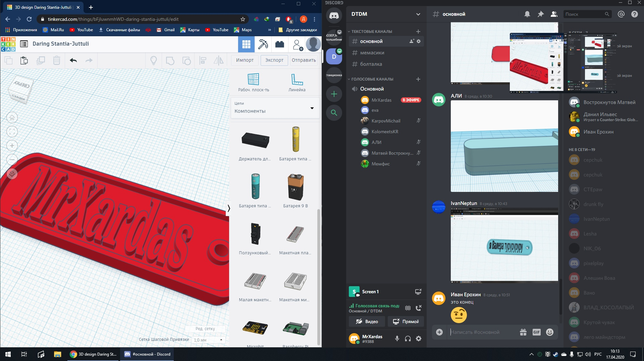This screenshot has height=361, width=644.
Task: Open Windows Start menu
Action: [x=8, y=354]
